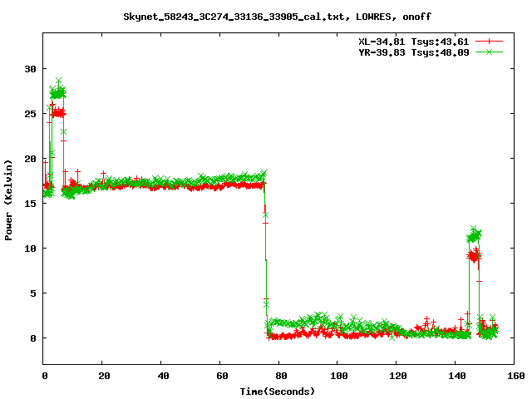532x399 pixels.
Task: Click the Time(Seconds) x-axis label
Action: click(x=278, y=392)
